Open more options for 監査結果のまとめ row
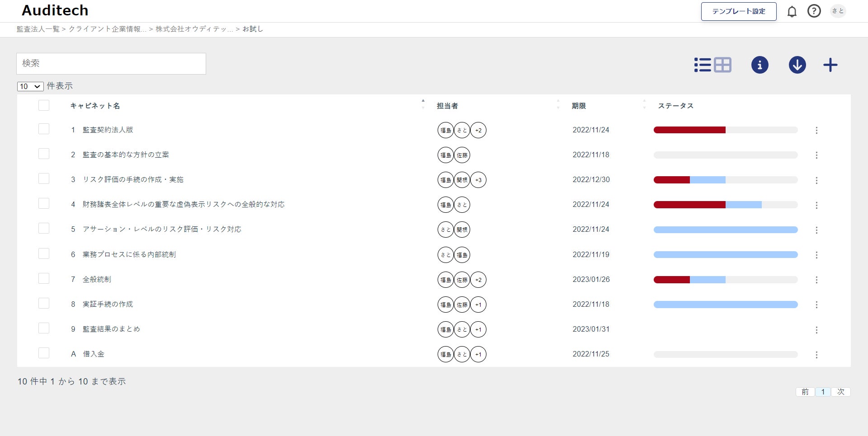 point(816,330)
